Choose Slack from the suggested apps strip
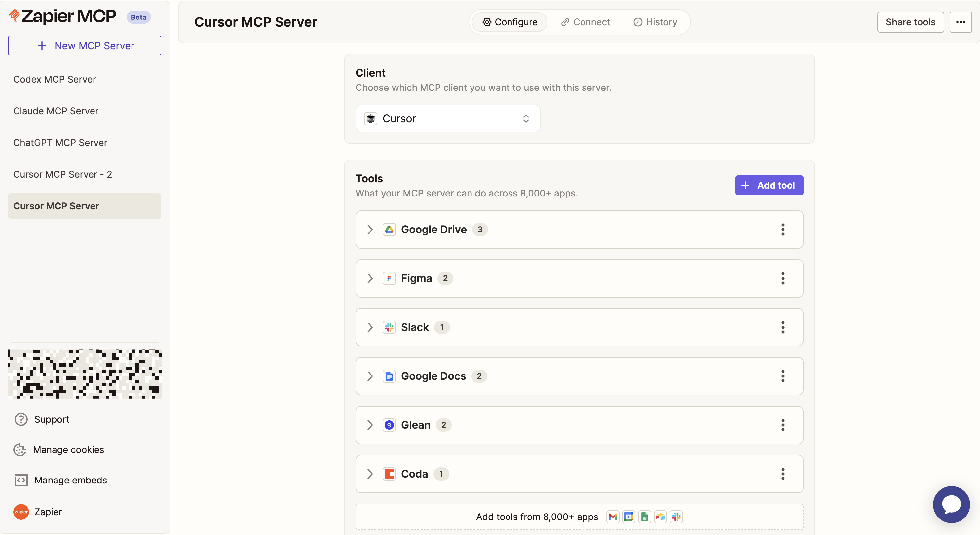The image size is (980, 535). click(x=676, y=517)
